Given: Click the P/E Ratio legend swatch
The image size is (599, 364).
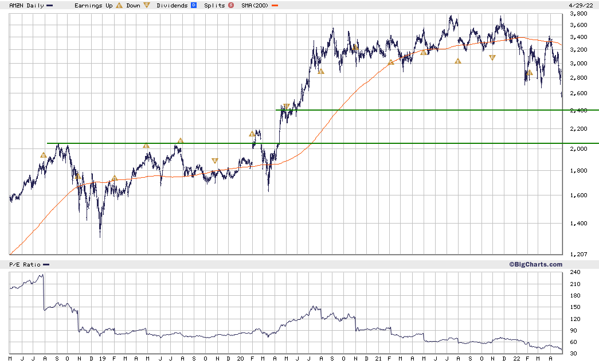Looking at the screenshot, I should coord(46,265).
